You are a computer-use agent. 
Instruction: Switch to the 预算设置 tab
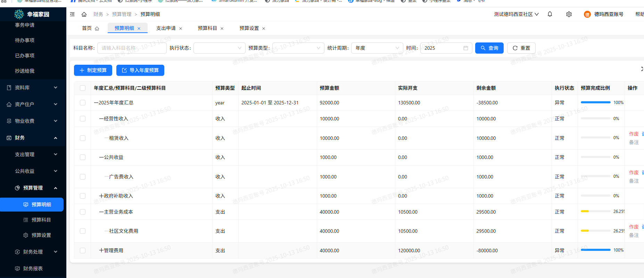249,28
